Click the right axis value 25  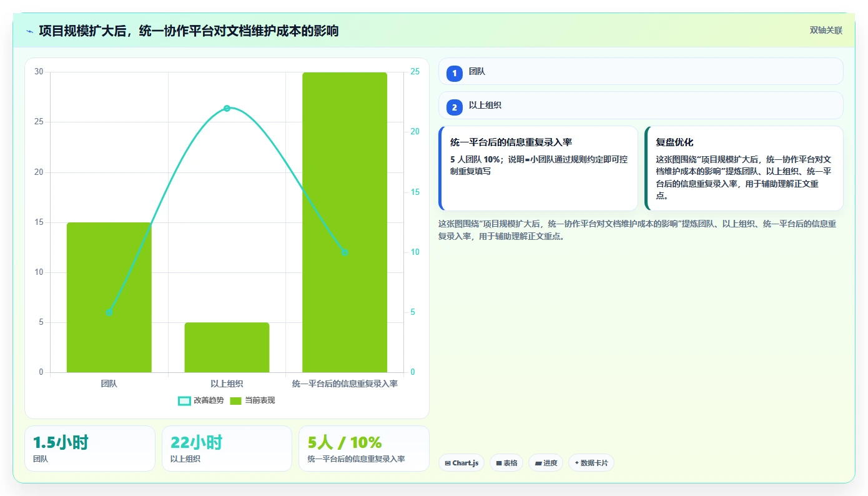[x=415, y=72]
